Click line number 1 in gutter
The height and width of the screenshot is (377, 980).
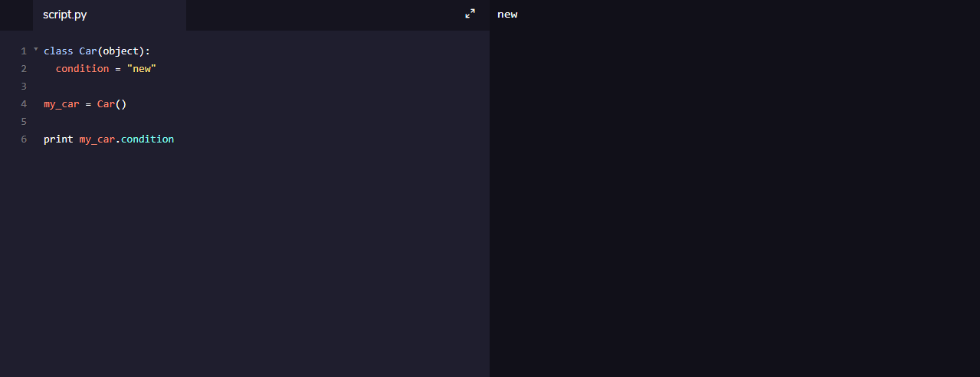click(x=24, y=51)
